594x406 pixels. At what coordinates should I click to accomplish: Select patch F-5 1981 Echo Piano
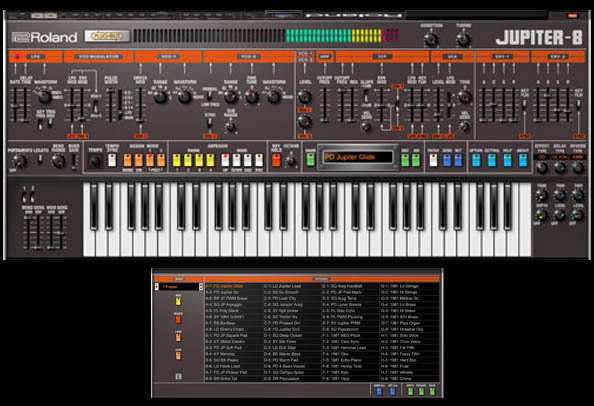point(350,360)
